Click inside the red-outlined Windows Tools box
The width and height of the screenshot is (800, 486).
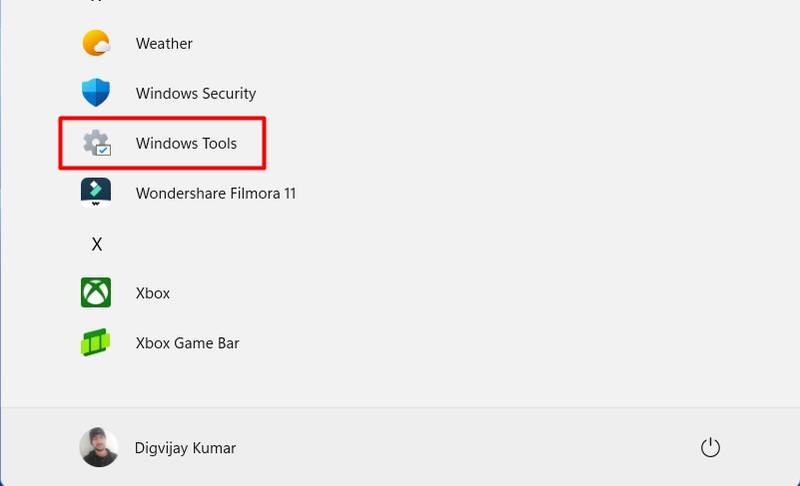coord(162,143)
